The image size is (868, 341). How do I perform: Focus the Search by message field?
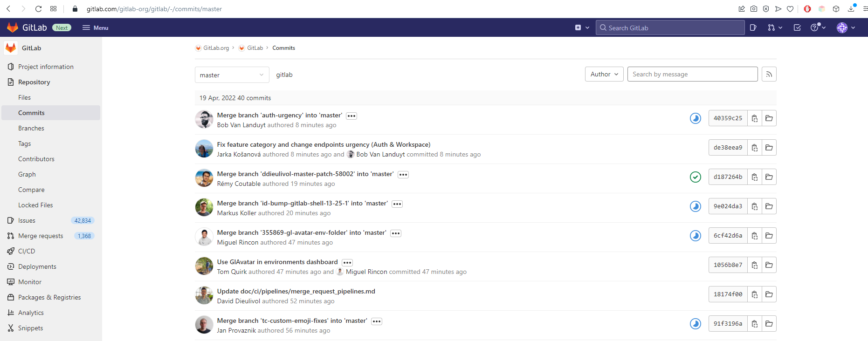pos(693,74)
